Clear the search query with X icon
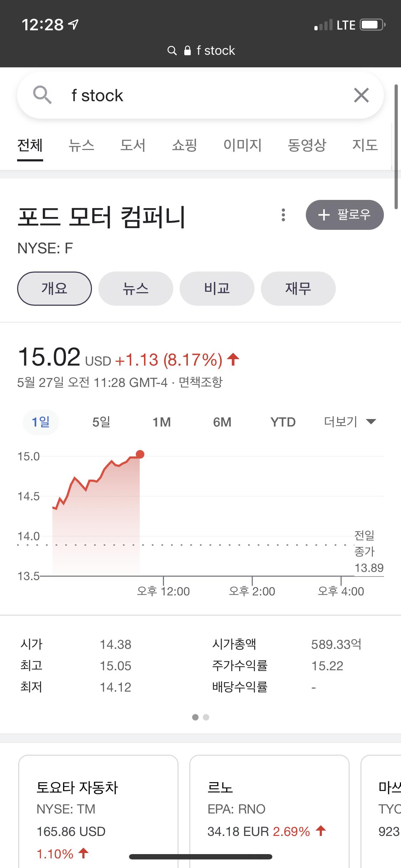This screenshot has height=868, width=401. (361, 95)
